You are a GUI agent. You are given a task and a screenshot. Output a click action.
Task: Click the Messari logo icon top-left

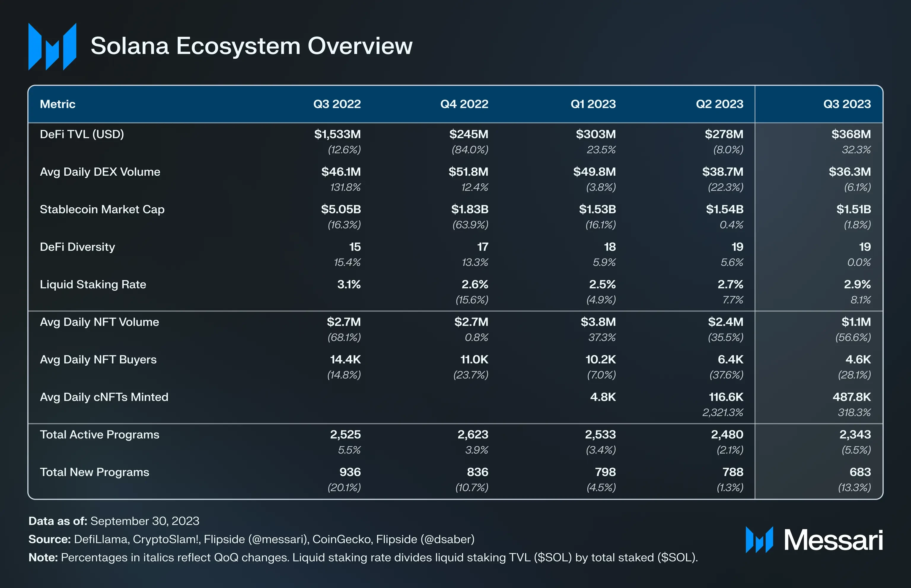pos(52,47)
